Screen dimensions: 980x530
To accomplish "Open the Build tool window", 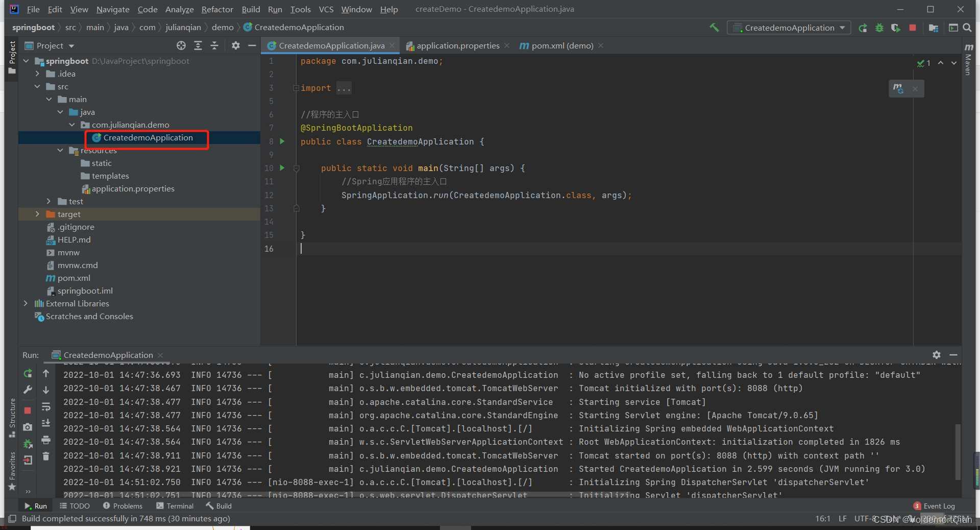I will pos(218,506).
